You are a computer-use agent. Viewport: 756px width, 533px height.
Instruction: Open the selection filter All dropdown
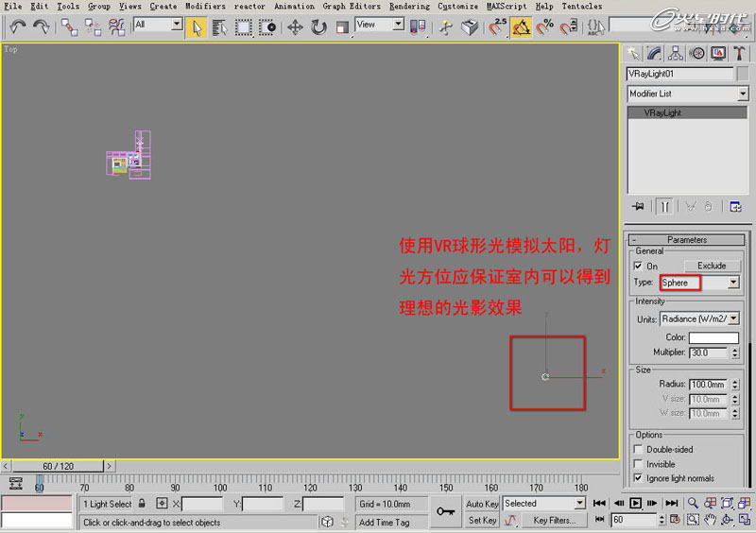(x=158, y=25)
